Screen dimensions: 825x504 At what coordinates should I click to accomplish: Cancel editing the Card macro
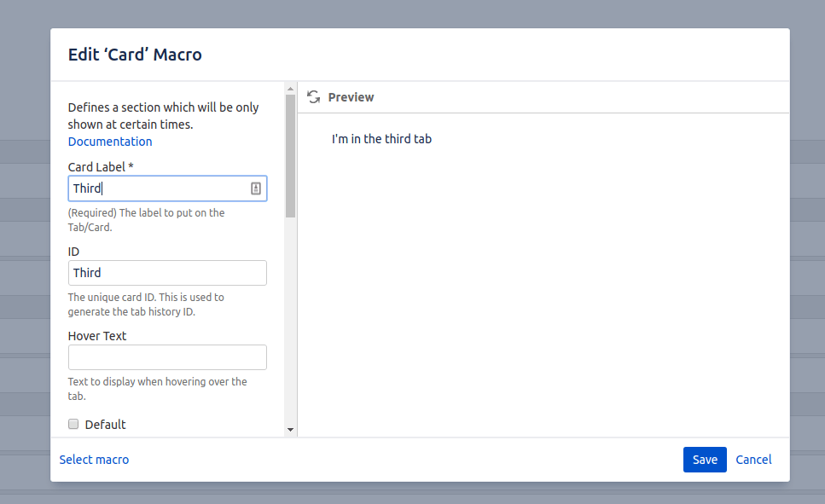coord(753,459)
